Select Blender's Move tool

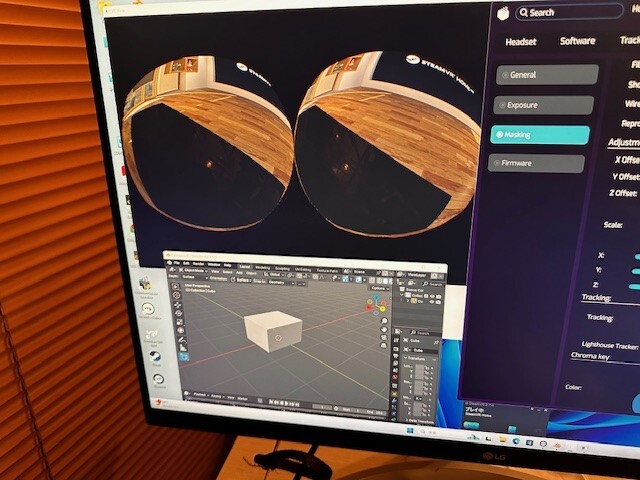178,305
